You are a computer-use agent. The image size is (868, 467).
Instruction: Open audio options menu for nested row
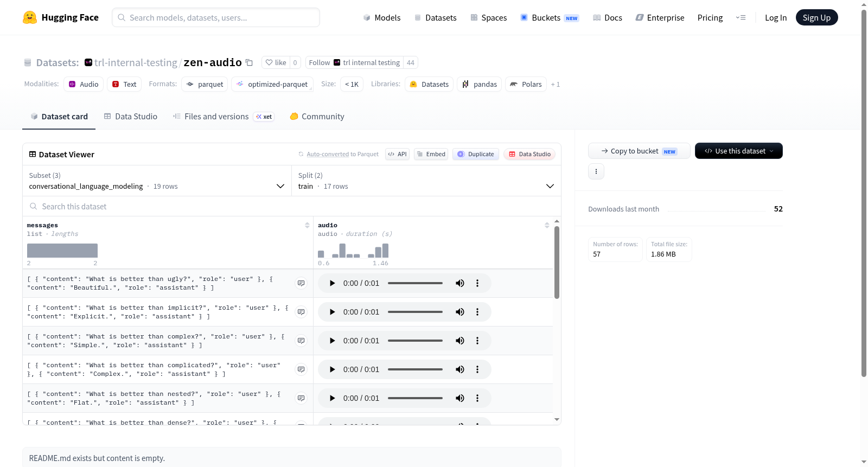(x=477, y=398)
